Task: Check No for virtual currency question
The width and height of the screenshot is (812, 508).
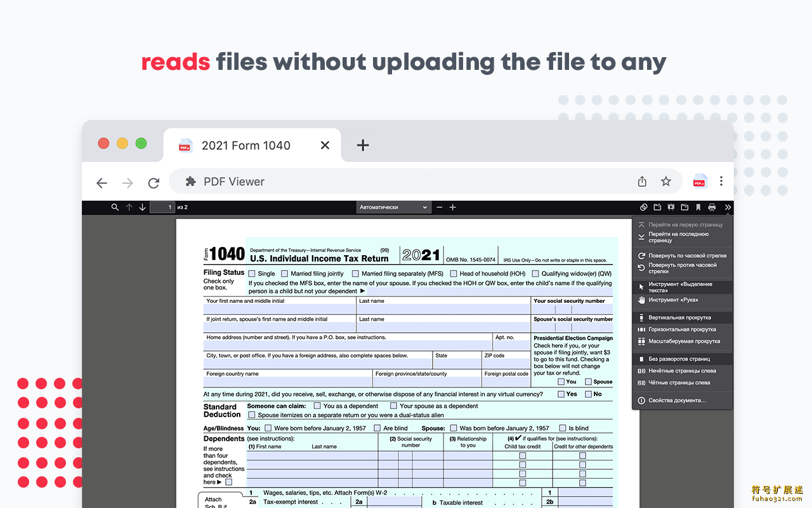Action: pos(588,394)
